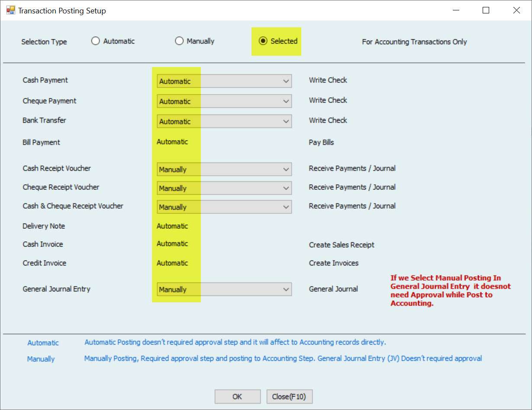Viewport: 532px width, 410px height.
Task: Expand the Cheque Receipt Voucher dropdown
Action: 224,188
